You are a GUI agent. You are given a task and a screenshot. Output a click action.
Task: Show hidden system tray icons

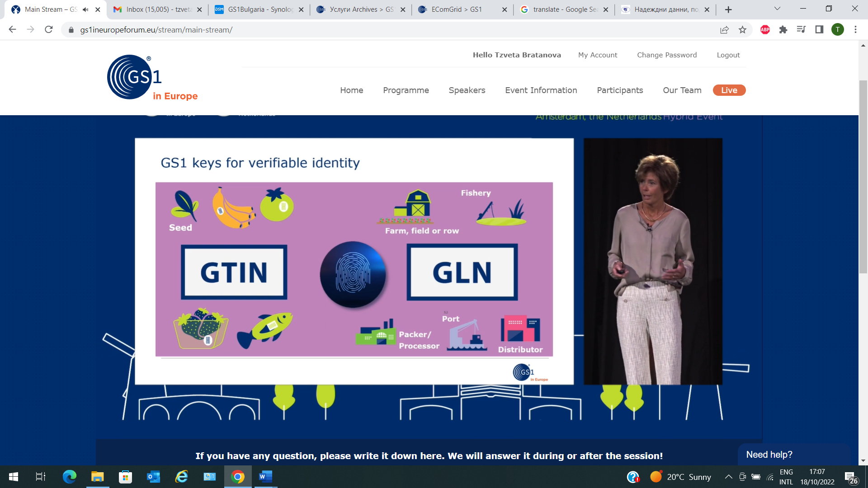728,477
